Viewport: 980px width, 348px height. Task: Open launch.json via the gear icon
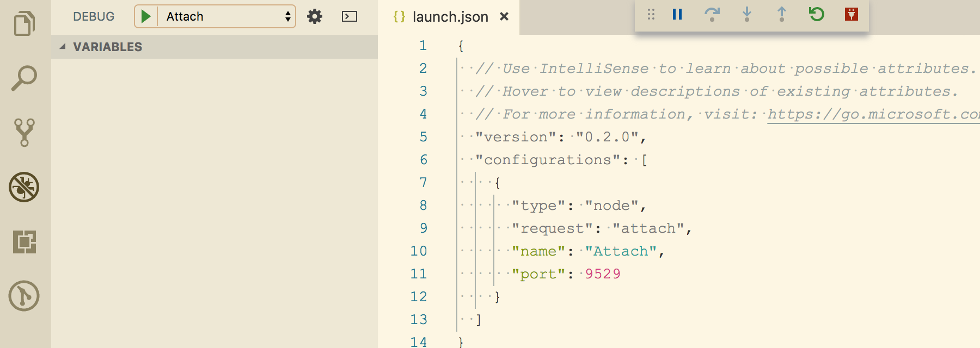[x=315, y=16]
